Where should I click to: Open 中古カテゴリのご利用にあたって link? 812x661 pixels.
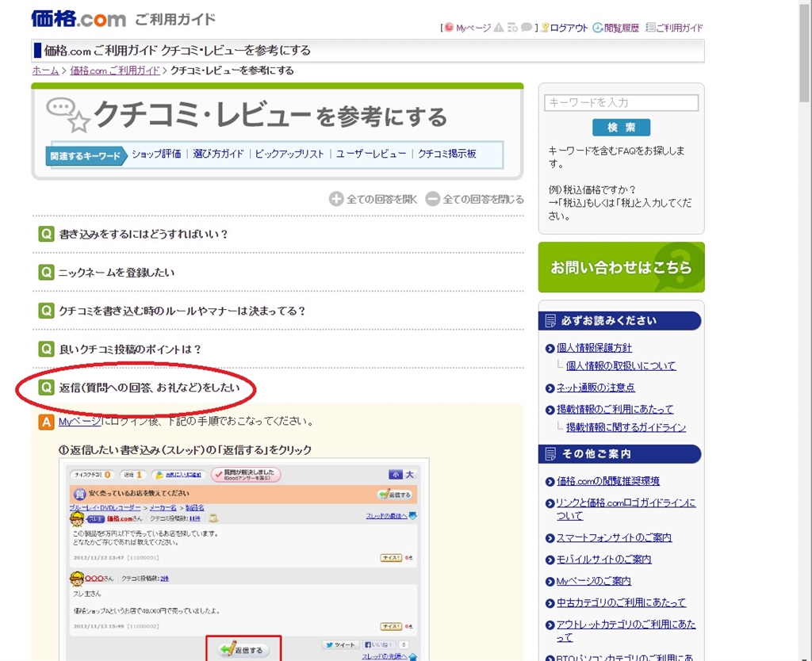pyautogui.click(x=621, y=602)
